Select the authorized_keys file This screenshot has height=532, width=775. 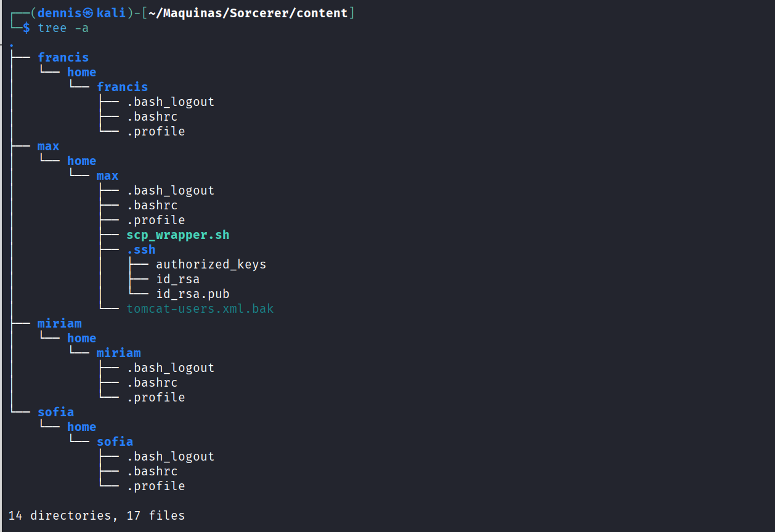211,264
